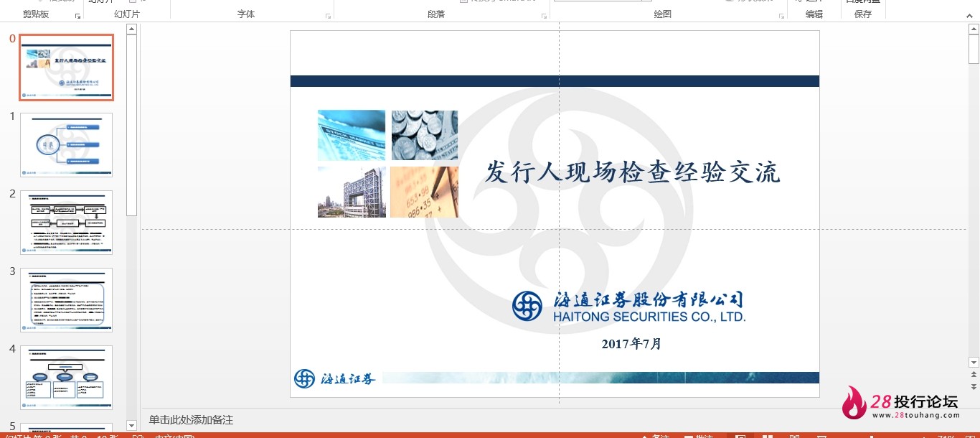980x438 pixels.
Task: Click the thumbnail pane scroll-up arrow
Action: coord(131,29)
